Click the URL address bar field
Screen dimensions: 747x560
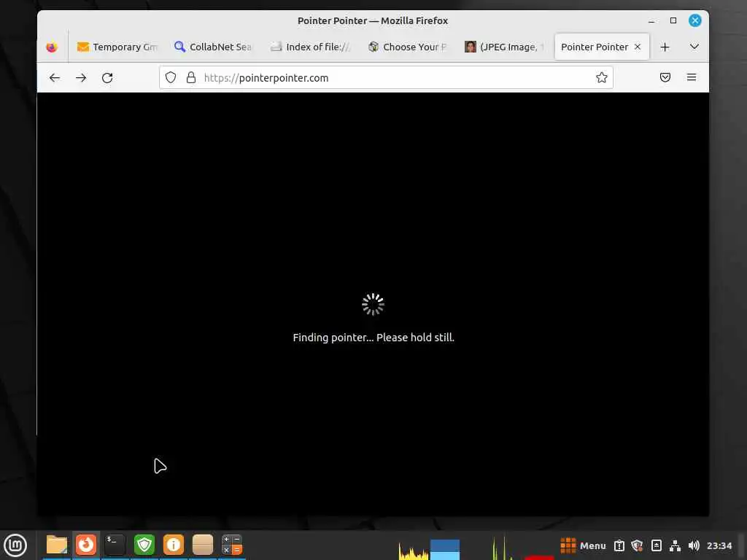[x=386, y=77]
